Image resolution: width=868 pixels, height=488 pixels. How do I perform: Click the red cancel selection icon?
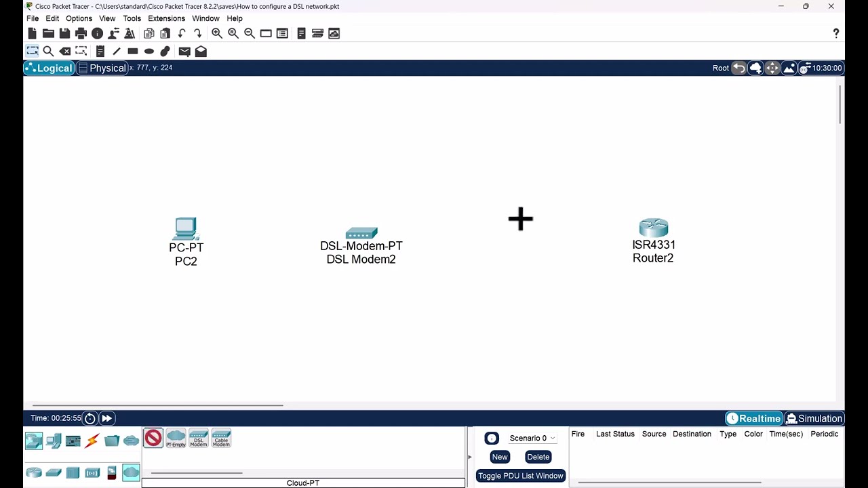pyautogui.click(x=153, y=439)
